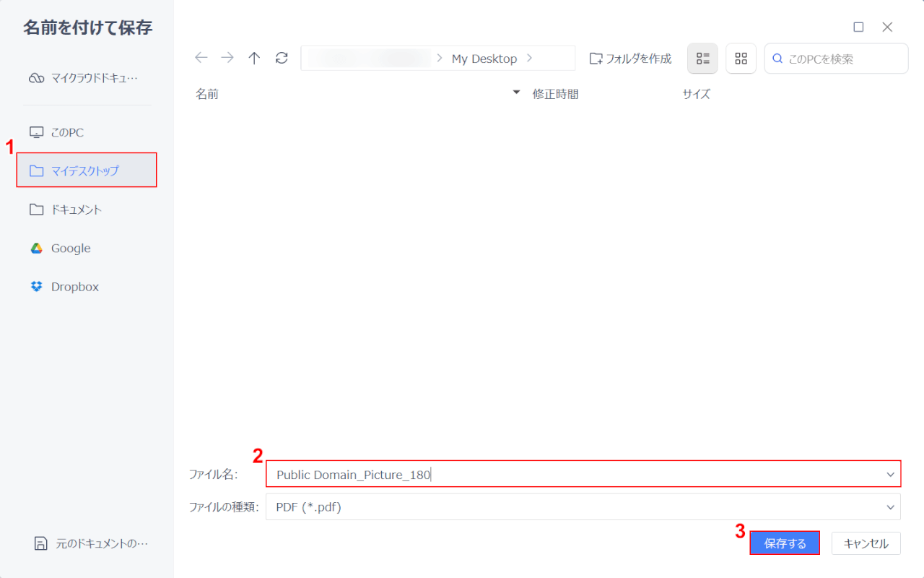Image resolution: width=924 pixels, height=578 pixels.
Task: Click the Google Drive logo icon
Action: pyautogui.click(x=36, y=248)
